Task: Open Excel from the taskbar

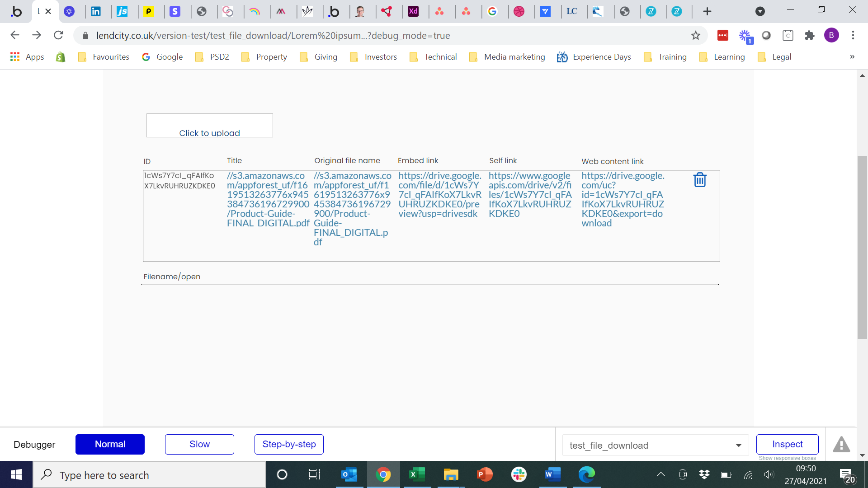Action: (x=417, y=474)
